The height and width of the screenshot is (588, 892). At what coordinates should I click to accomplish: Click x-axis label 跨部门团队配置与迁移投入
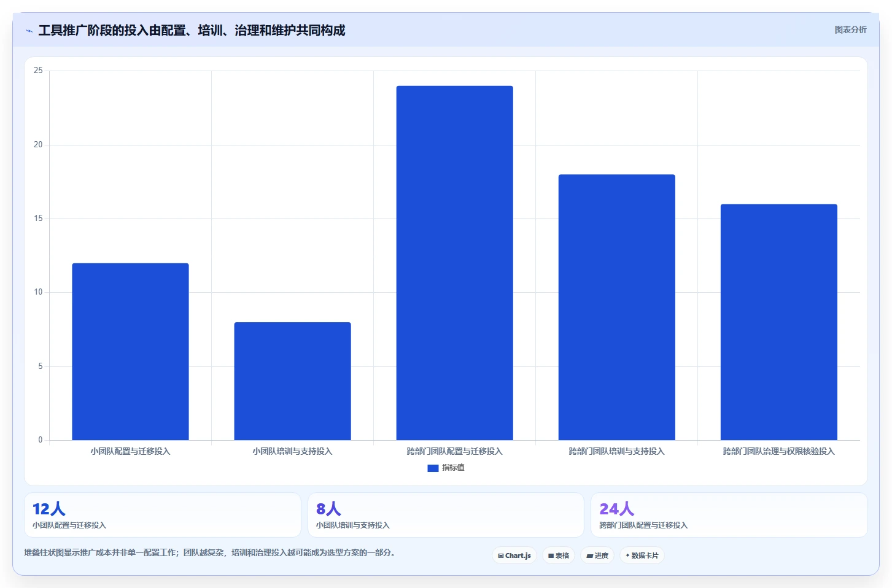(454, 451)
